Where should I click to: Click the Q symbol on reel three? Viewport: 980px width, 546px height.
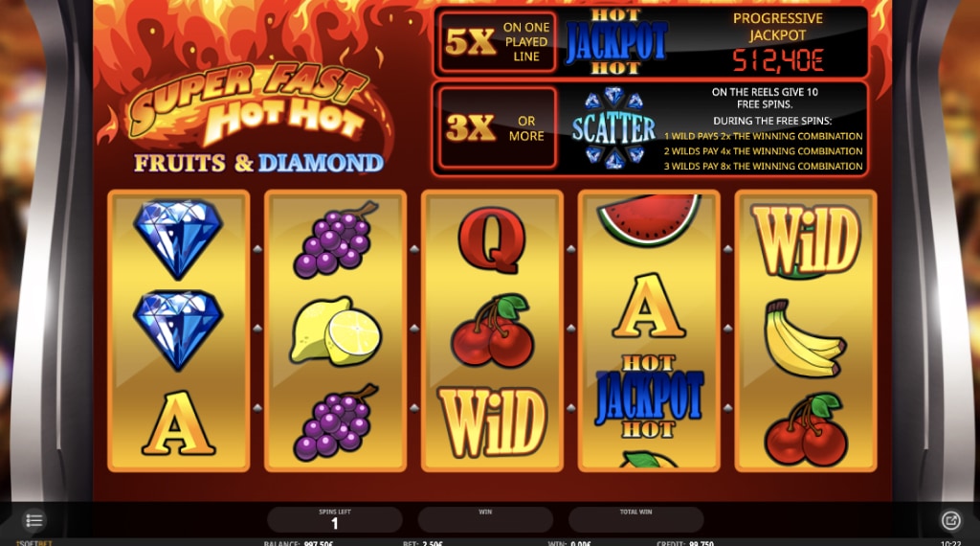coord(492,240)
